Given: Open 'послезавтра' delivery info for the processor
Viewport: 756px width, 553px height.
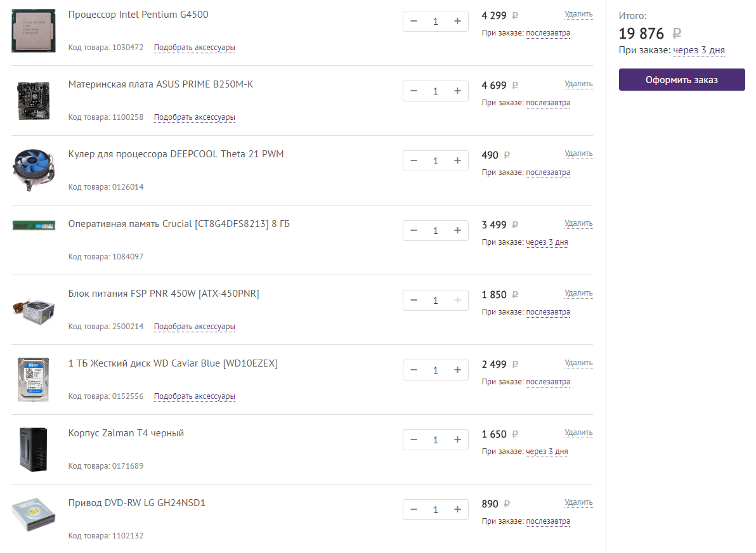Looking at the screenshot, I should point(548,33).
